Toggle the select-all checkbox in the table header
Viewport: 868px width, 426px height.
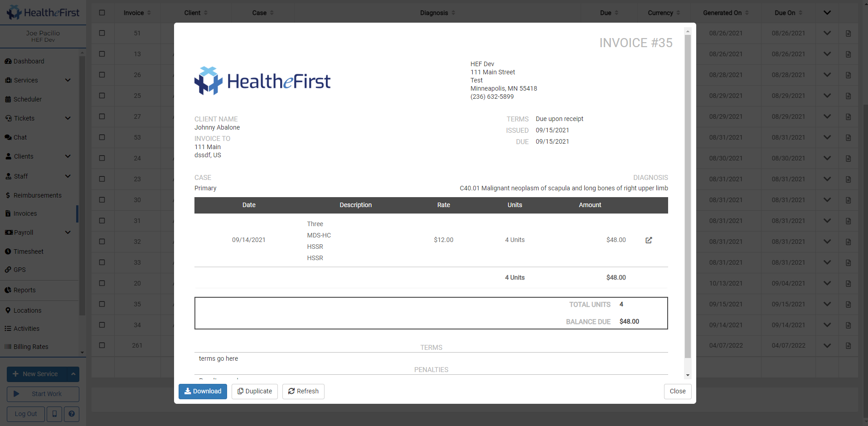point(102,13)
